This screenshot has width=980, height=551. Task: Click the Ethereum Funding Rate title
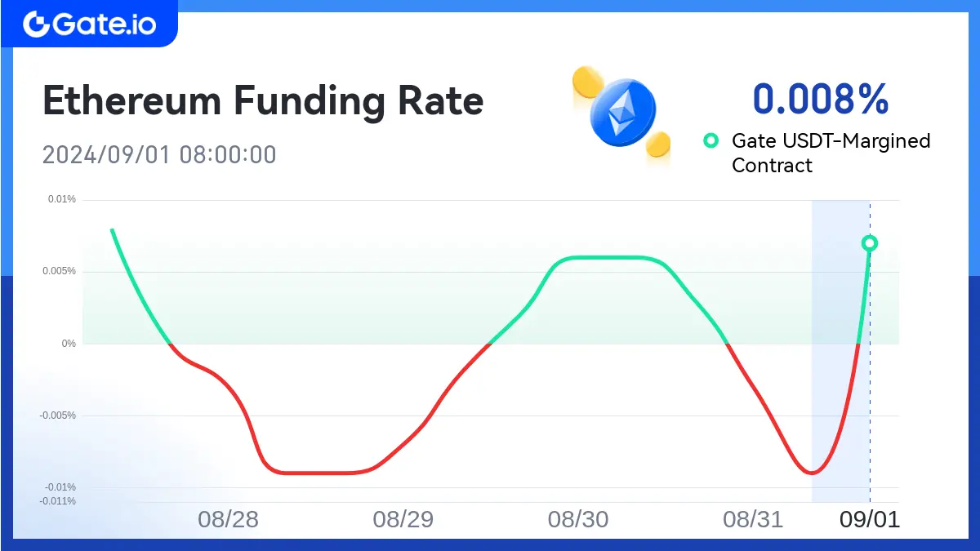pyautogui.click(x=263, y=101)
